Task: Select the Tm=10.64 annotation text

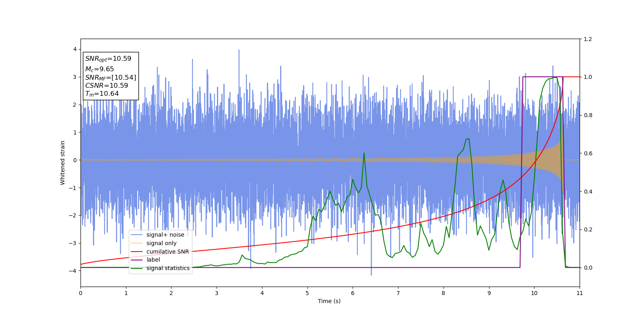Action: [x=102, y=94]
